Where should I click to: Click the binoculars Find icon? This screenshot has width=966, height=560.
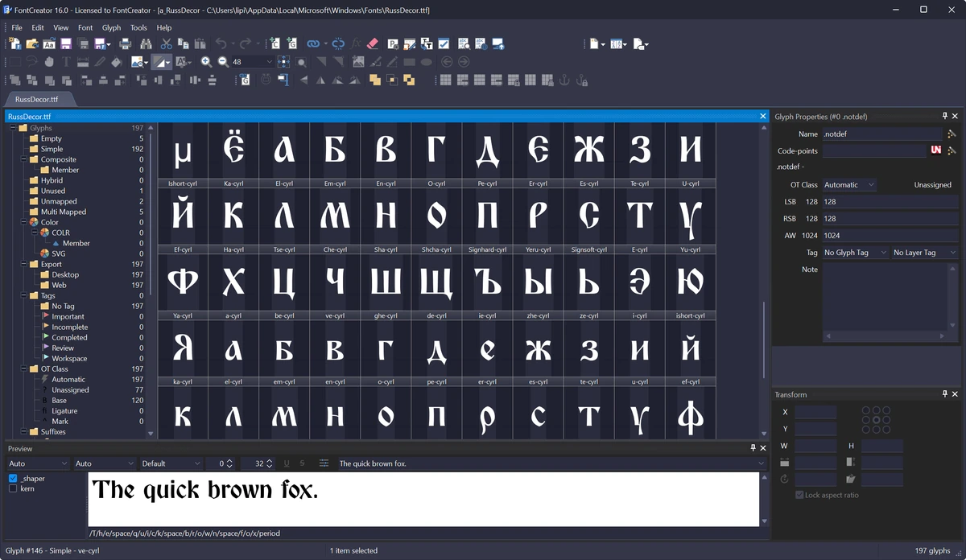click(146, 43)
